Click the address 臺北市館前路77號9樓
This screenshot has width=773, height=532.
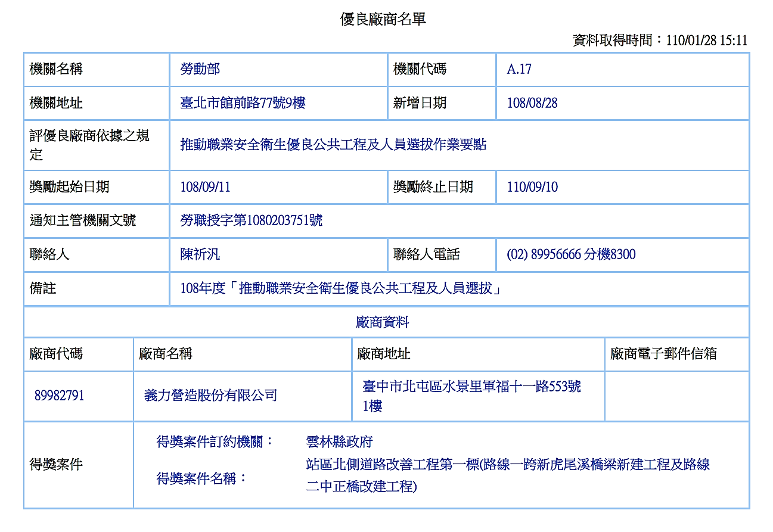tap(243, 103)
